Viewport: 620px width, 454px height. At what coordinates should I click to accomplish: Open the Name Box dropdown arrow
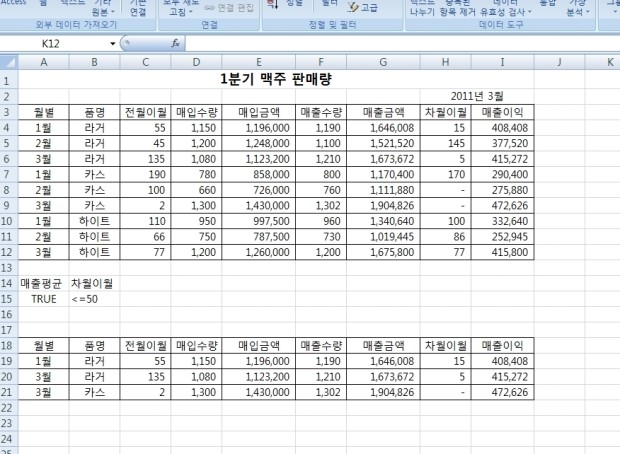(x=113, y=44)
